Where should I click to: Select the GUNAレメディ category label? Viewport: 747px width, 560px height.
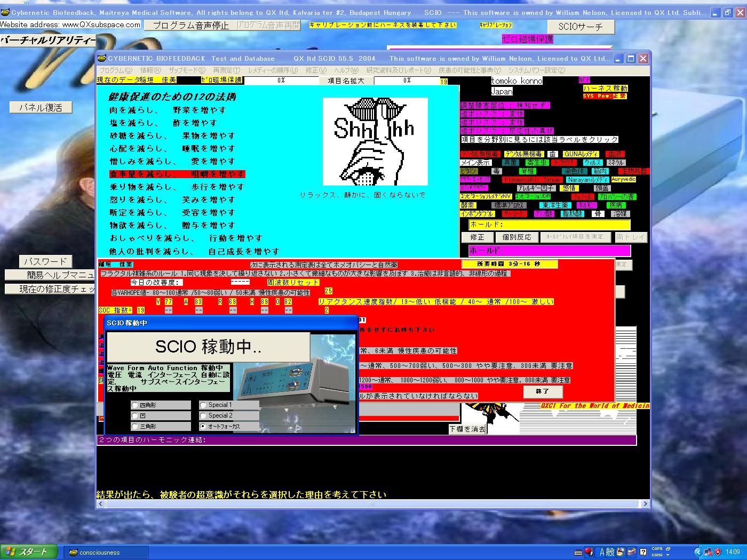point(582,154)
